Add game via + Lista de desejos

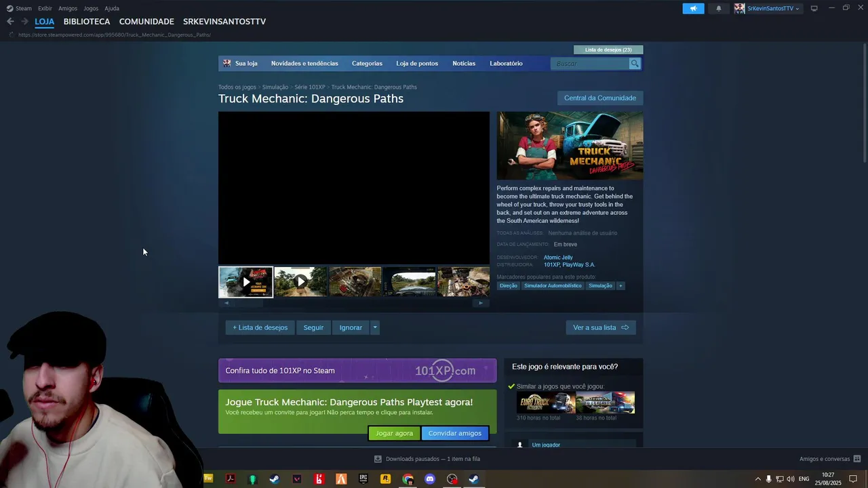[260, 327]
